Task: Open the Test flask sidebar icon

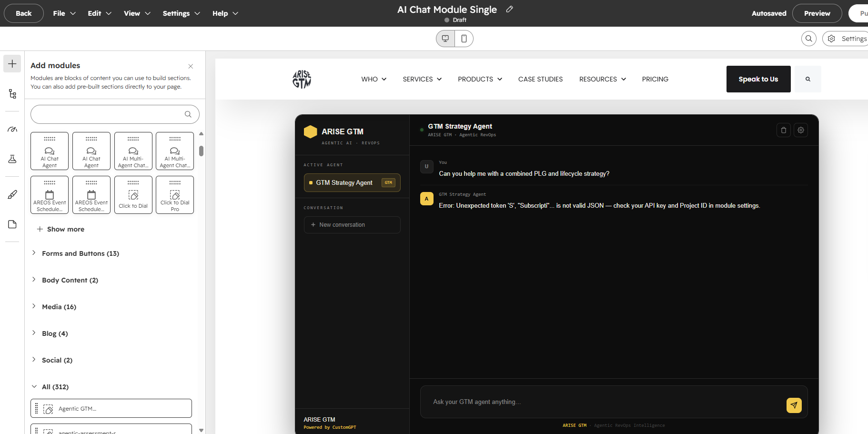Action: tap(12, 159)
